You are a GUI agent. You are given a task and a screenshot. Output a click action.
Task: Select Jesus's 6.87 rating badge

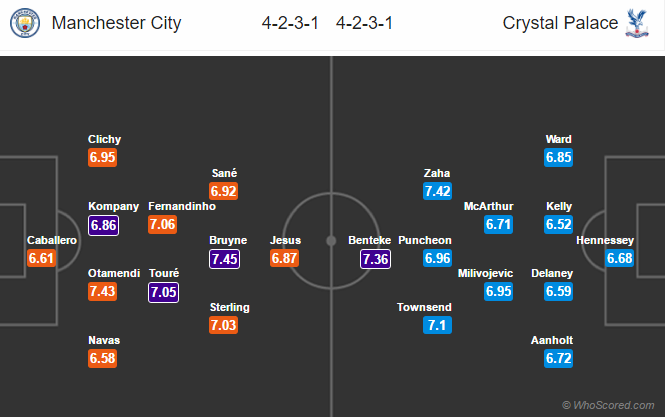(x=285, y=259)
